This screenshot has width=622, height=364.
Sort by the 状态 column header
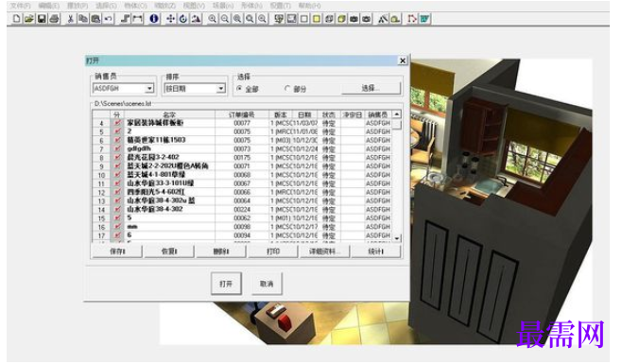click(328, 114)
